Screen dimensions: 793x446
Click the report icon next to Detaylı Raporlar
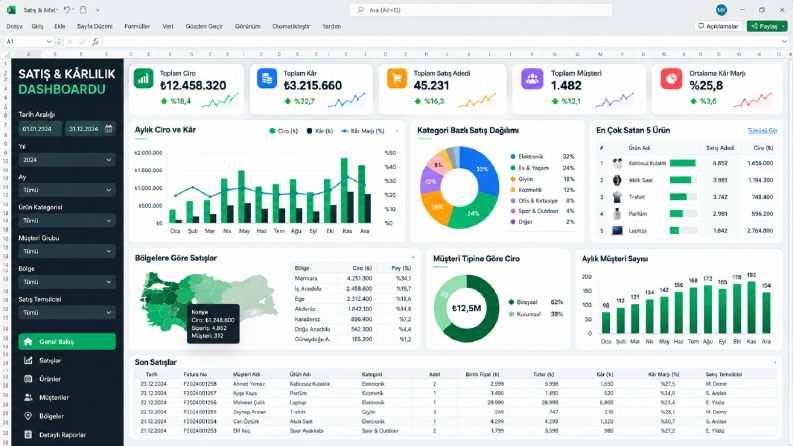(28, 434)
